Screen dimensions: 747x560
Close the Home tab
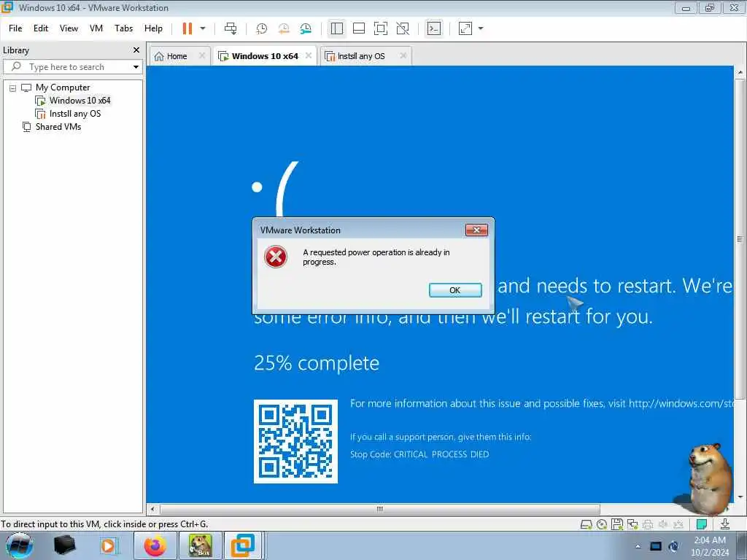tap(202, 55)
